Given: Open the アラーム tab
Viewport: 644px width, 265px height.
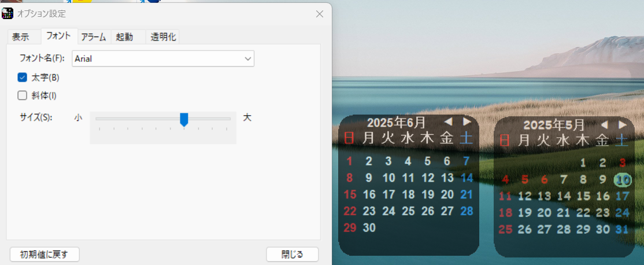Looking at the screenshot, I should 94,37.
